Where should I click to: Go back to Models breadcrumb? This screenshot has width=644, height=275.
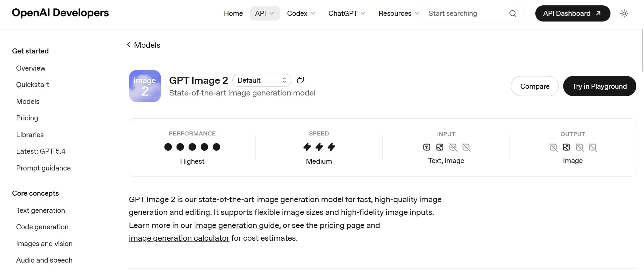pyautogui.click(x=147, y=45)
